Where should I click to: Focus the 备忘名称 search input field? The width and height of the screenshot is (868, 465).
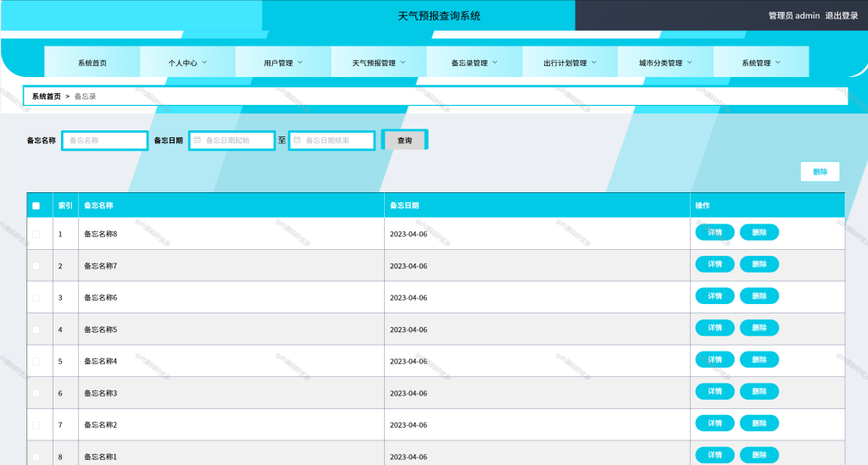[x=104, y=141]
